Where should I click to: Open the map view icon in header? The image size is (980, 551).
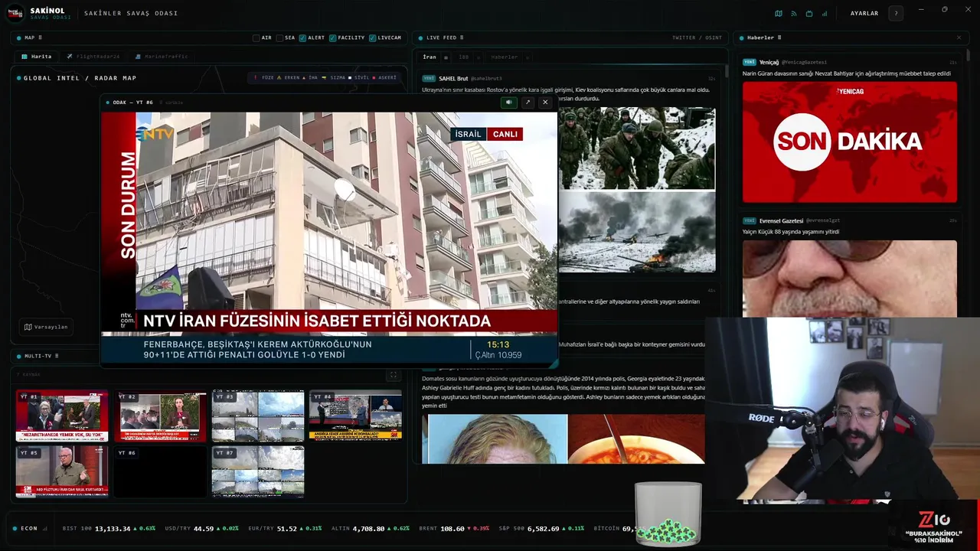[x=779, y=14]
